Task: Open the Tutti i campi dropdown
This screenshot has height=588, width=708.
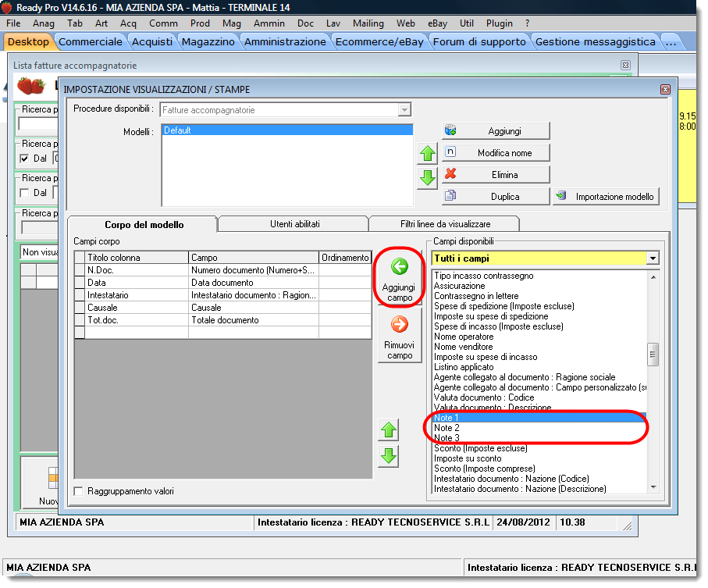Action: [653, 258]
